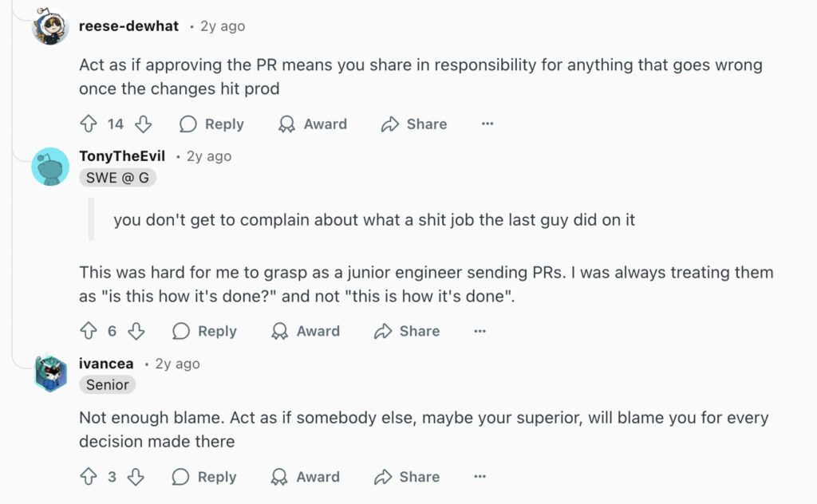Reply to reese-dewhat's comment
Image resolution: width=817 pixels, height=504 pixels.
tap(211, 124)
